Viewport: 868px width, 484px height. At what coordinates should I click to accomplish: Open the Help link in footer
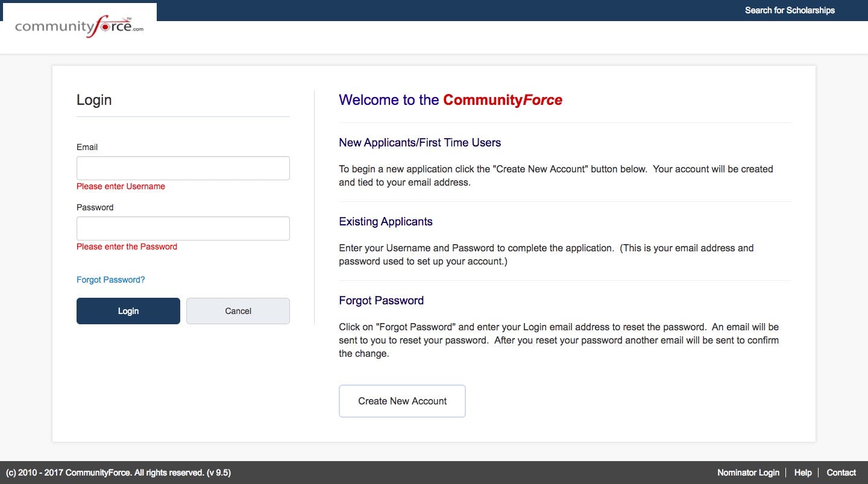(803, 473)
